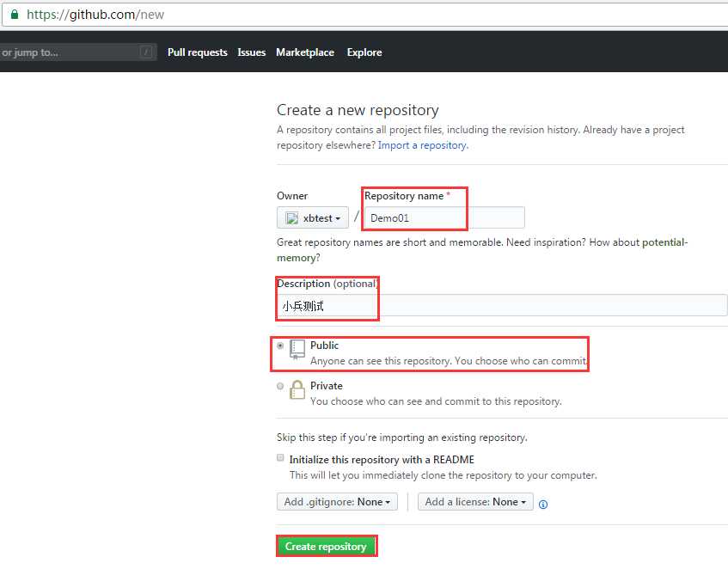The image size is (728, 569).
Task: Focus the Repository name field containing Demo01
Action: coord(444,217)
